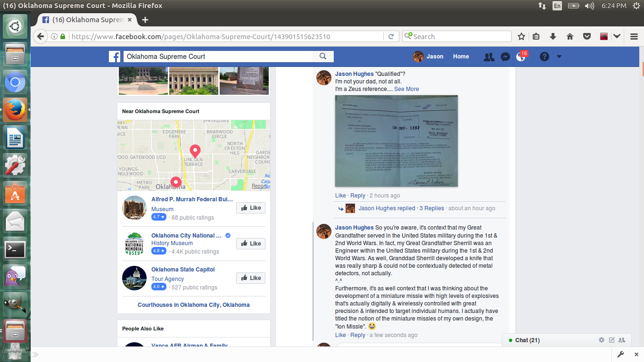Image resolution: width=644 pixels, height=362 pixels.
Task: Open History Museum category link
Action: click(172, 243)
